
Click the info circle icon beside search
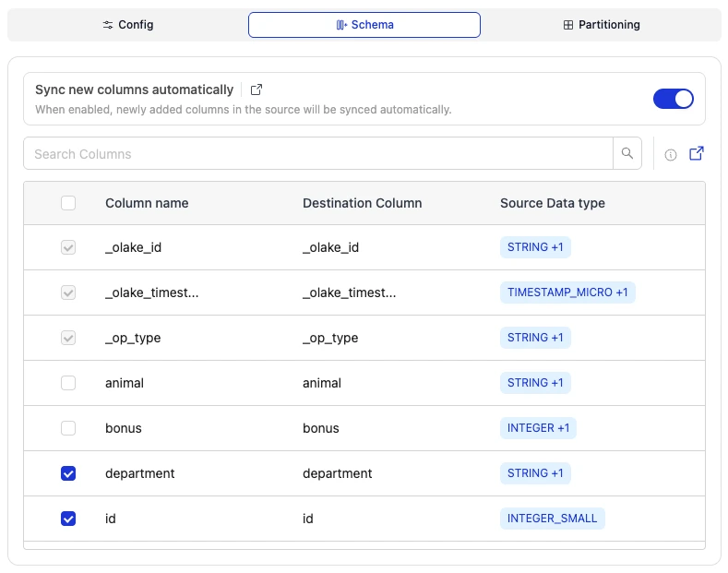pos(671,155)
